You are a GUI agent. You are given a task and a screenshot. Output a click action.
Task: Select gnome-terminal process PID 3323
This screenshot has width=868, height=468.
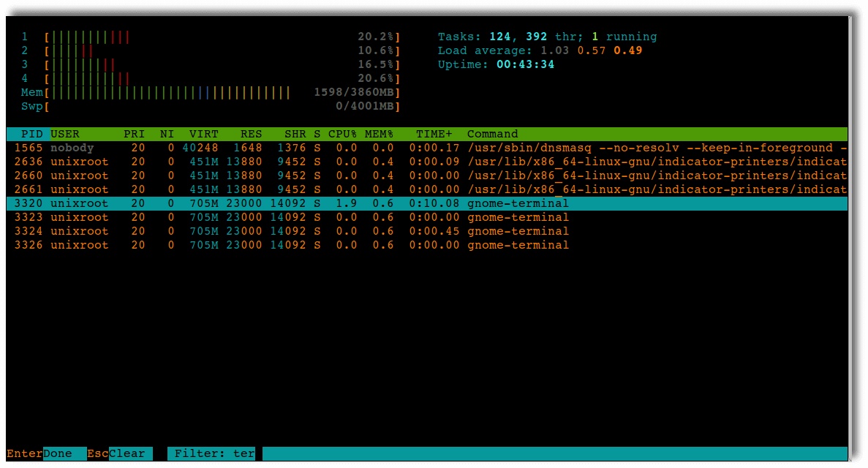click(427, 217)
